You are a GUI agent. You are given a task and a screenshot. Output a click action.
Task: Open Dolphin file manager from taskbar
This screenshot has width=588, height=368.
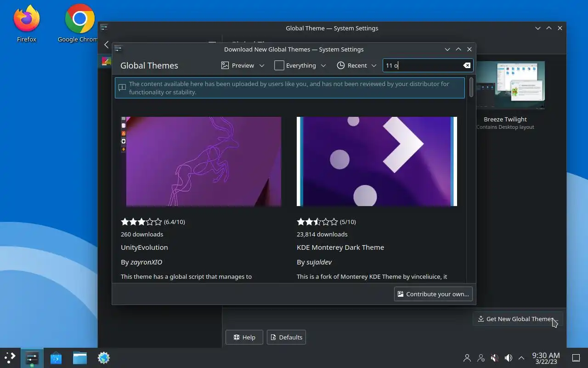point(80,357)
